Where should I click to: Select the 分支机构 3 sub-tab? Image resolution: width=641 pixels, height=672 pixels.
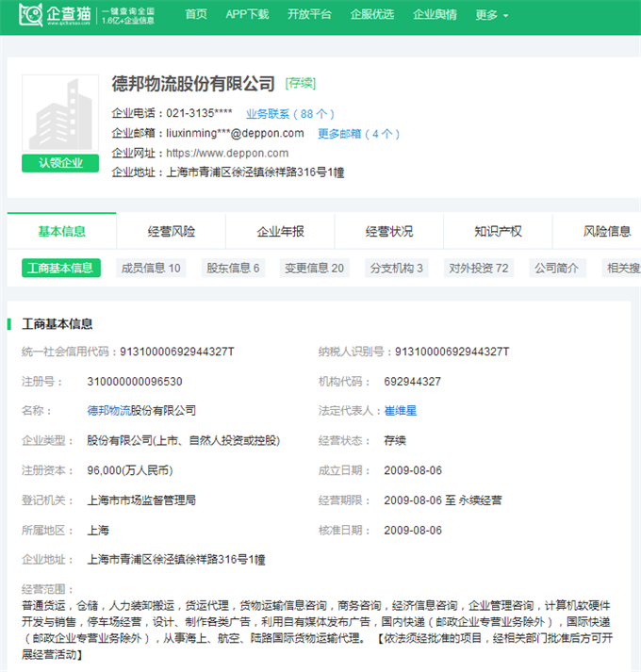tap(397, 268)
